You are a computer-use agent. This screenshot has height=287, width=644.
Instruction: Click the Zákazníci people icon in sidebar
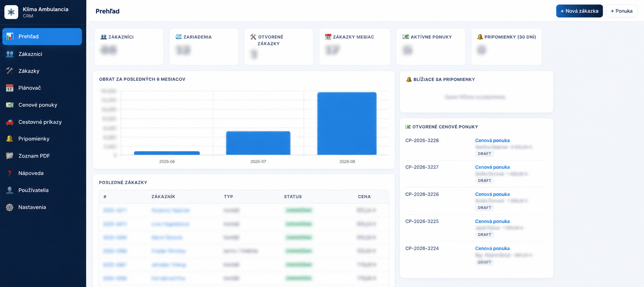tap(10, 54)
